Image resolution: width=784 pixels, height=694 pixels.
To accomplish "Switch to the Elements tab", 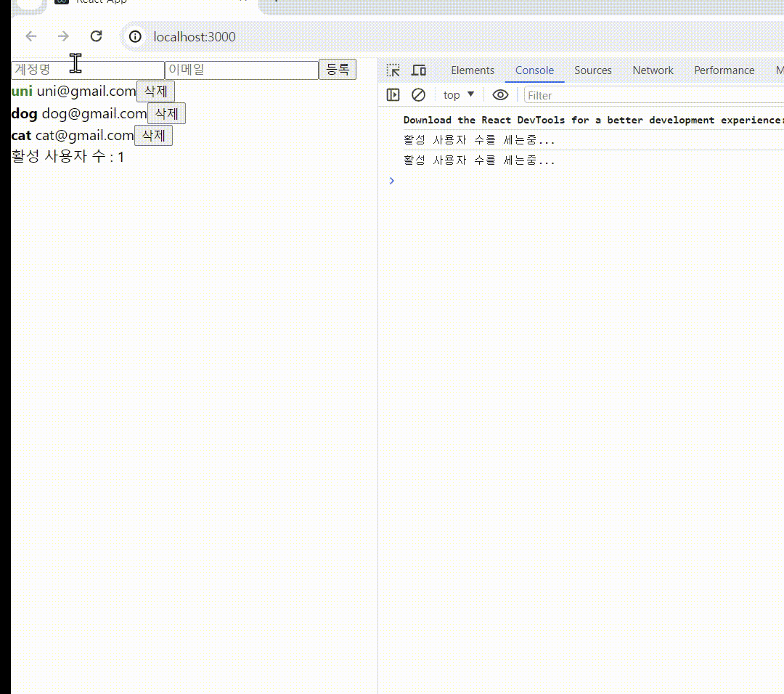I will (473, 70).
